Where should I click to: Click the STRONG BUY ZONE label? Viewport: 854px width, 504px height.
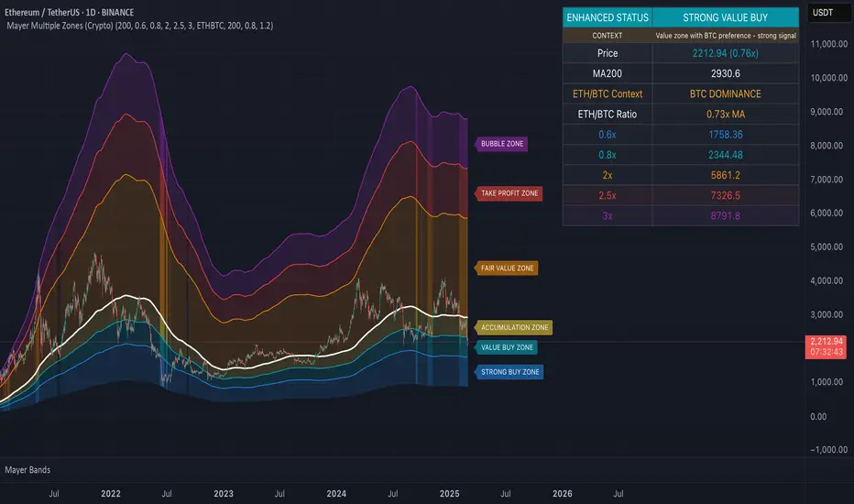tap(509, 372)
